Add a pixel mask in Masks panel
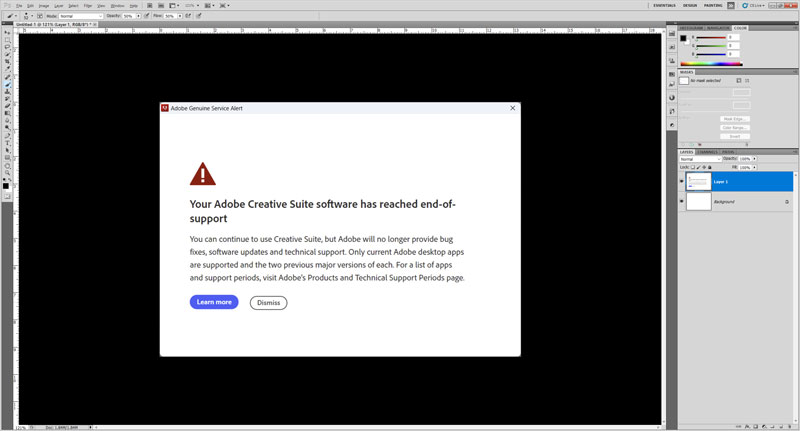The image size is (800, 431). [x=739, y=81]
